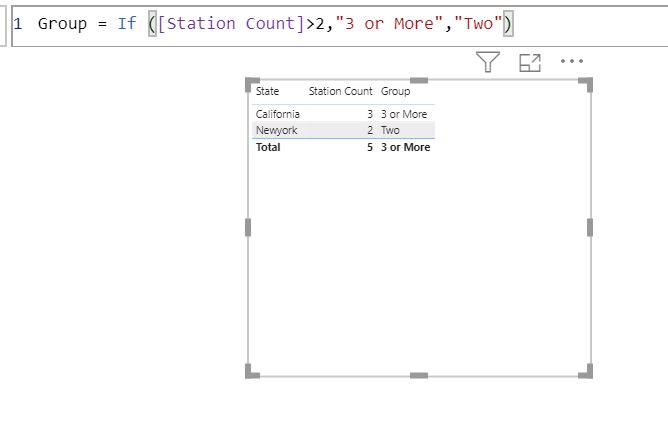Image resolution: width=668 pixels, height=431 pixels.
Task: Click the If keyword in formula
Action: pos(127,23)
